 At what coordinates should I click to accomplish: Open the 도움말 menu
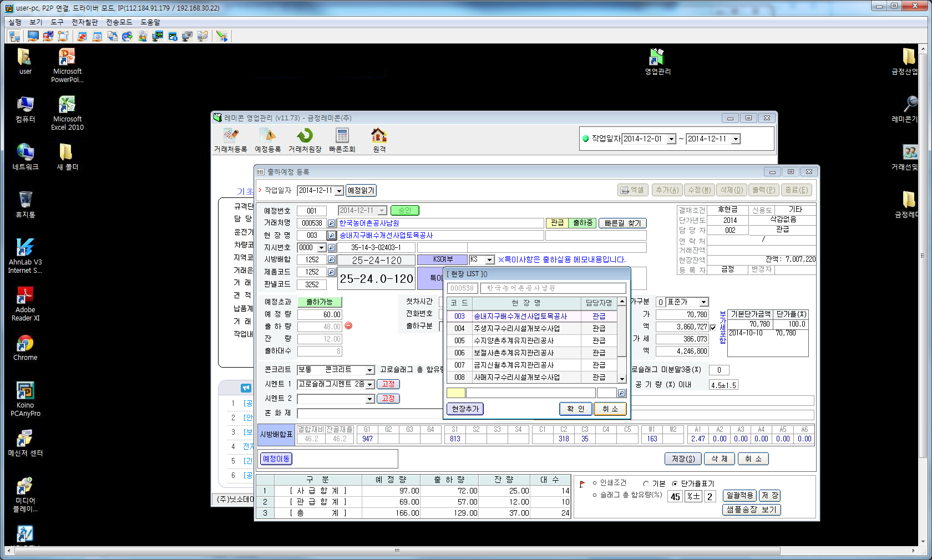tap(150, 22)
